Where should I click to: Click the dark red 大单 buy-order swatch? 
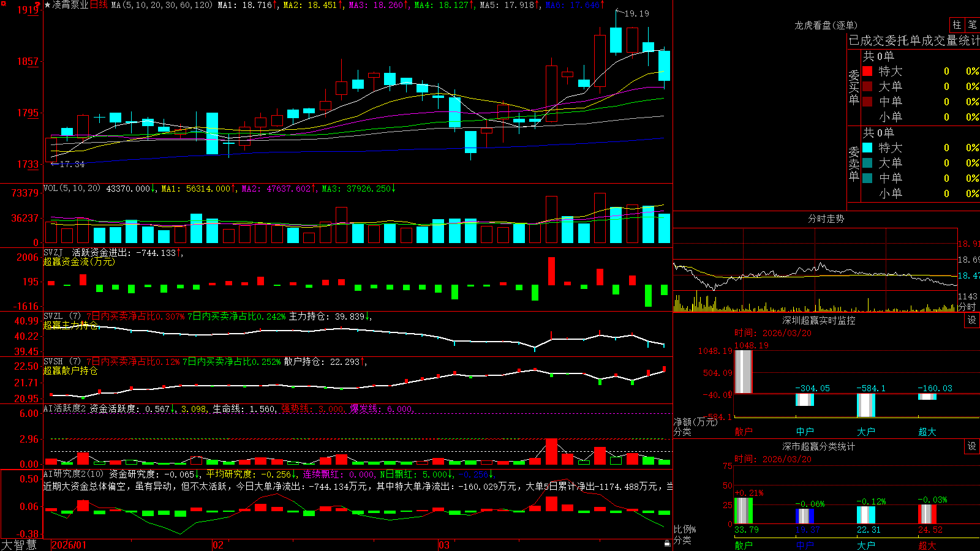click(x=867, y=86)
